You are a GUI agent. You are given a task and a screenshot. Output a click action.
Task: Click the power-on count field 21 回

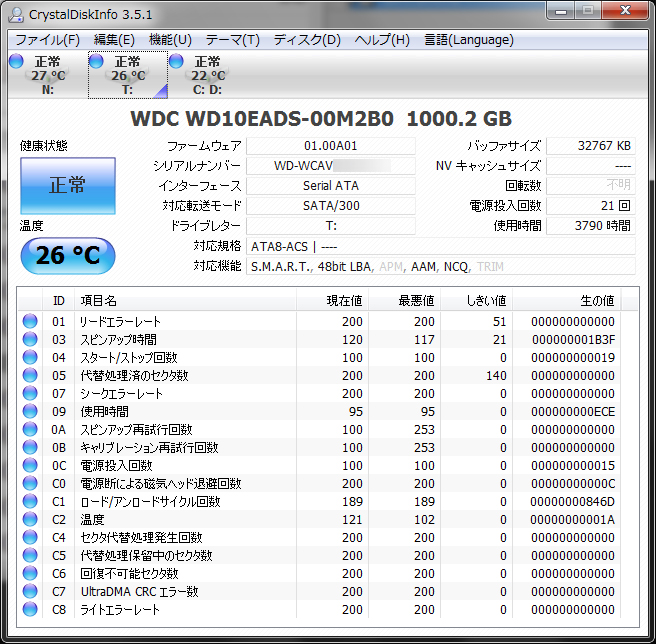(591, 206)
